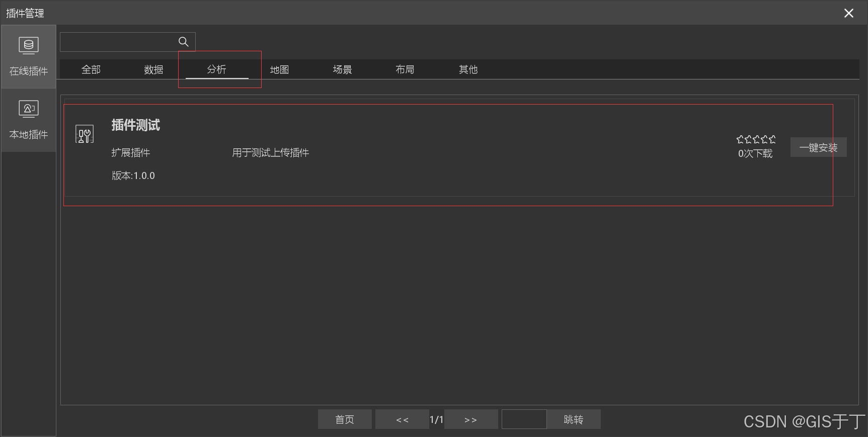Open the 其他 category tab
This screenshot has height=437, width=868.
point(468,69)
